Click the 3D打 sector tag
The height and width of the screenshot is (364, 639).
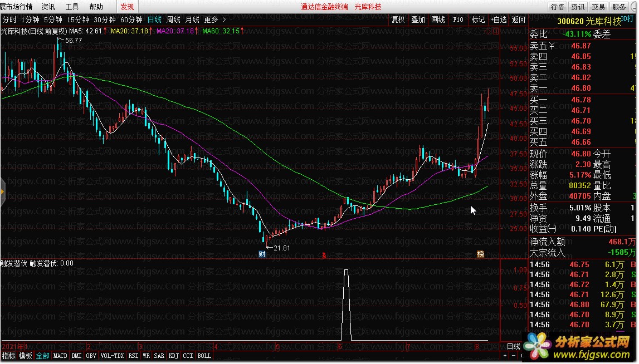tap(628, 19)
